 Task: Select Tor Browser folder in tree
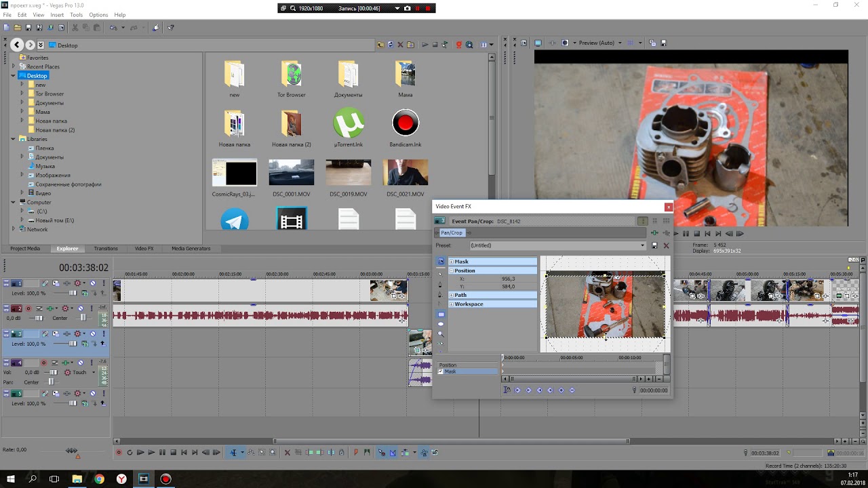(x=50, y=94)
